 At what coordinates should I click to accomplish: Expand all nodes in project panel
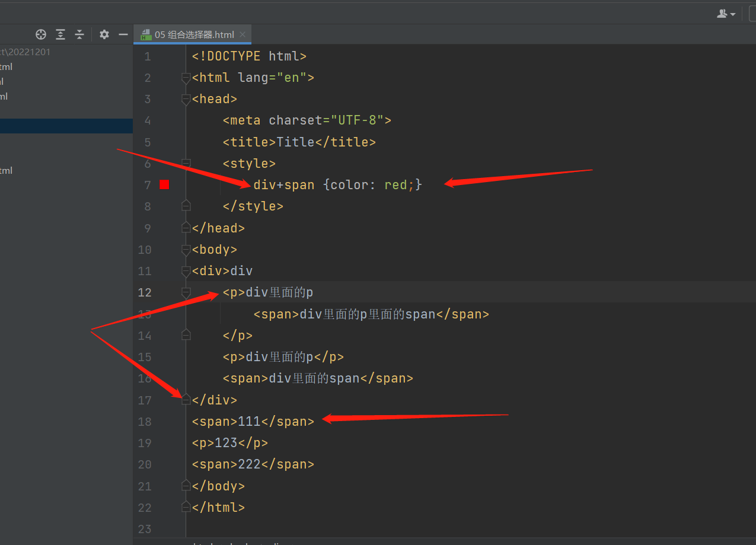[60, 34]
